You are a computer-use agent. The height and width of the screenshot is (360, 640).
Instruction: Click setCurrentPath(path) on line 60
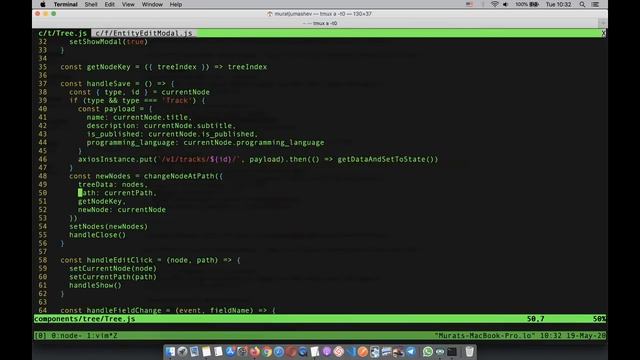[x=113, y=277]
